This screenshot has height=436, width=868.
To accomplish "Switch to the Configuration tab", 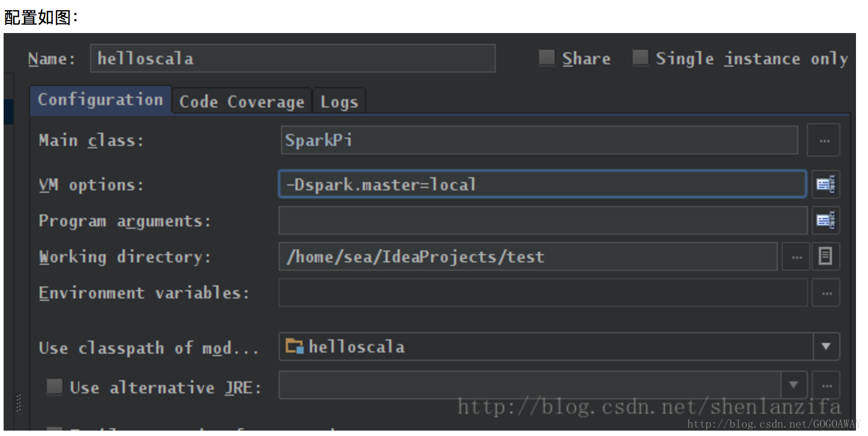I will tap(101, 100).
